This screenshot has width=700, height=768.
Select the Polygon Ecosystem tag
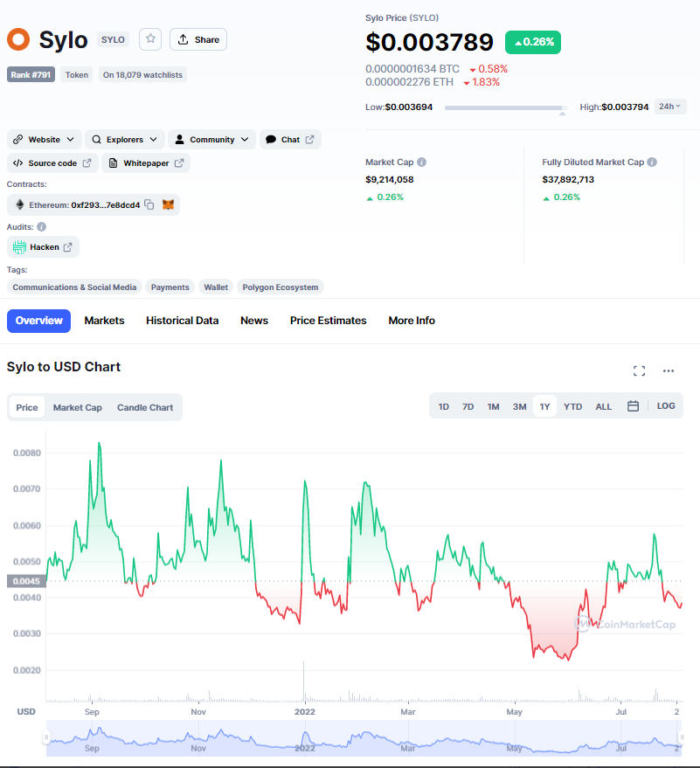click(280, 287)
